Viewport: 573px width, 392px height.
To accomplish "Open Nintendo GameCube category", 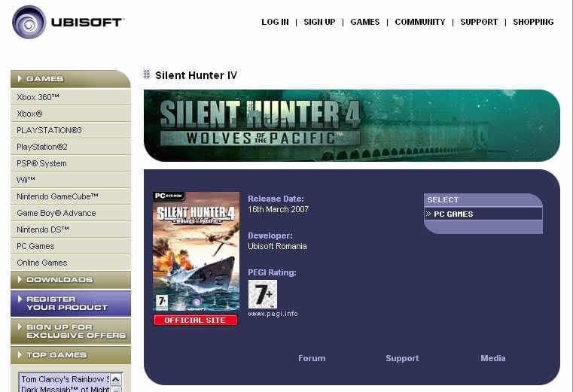I will point(71,196).
